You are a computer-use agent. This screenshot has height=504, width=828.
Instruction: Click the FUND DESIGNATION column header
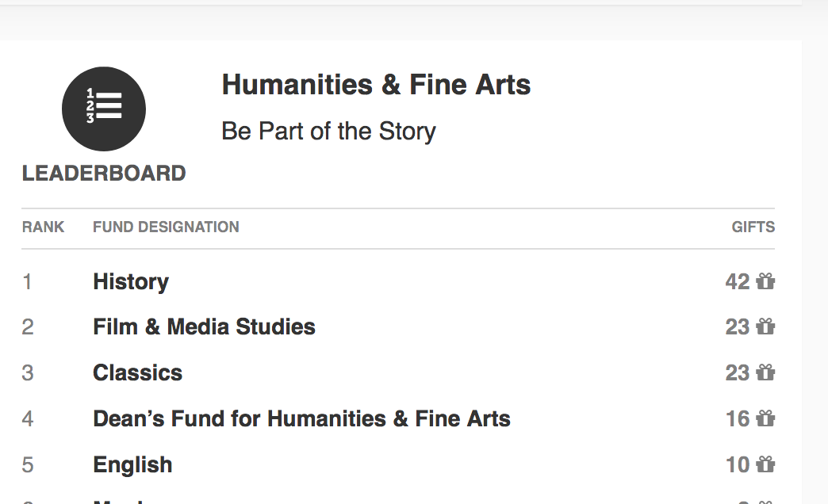(166, 227)
